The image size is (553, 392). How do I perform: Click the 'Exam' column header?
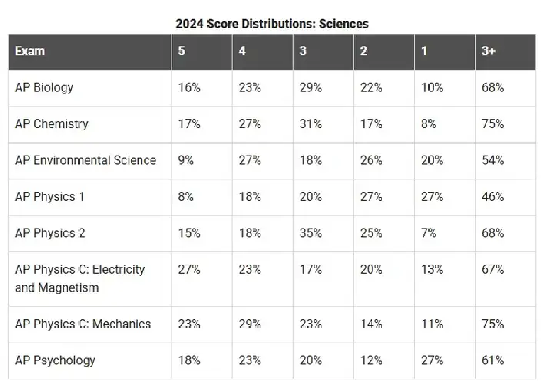30,51
